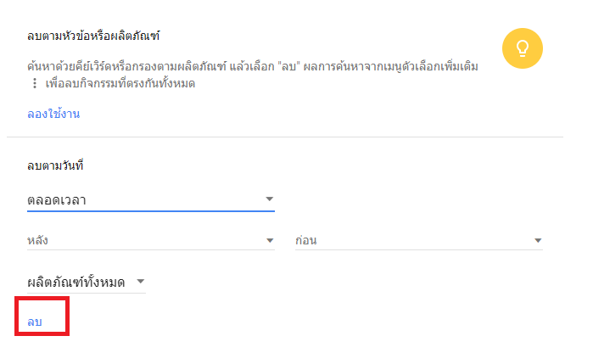593x364 pixels.
Task: Click the arrow at the end of หลัง field
Action: [269, 240]
